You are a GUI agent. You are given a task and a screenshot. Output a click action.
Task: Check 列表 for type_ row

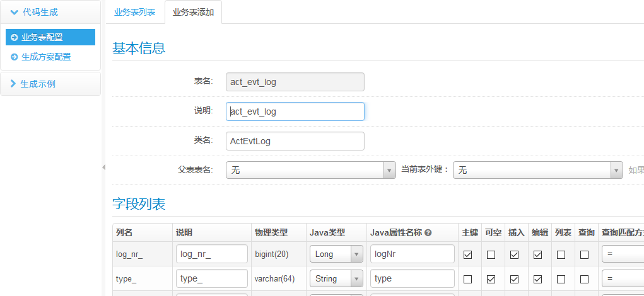(561, 279)
